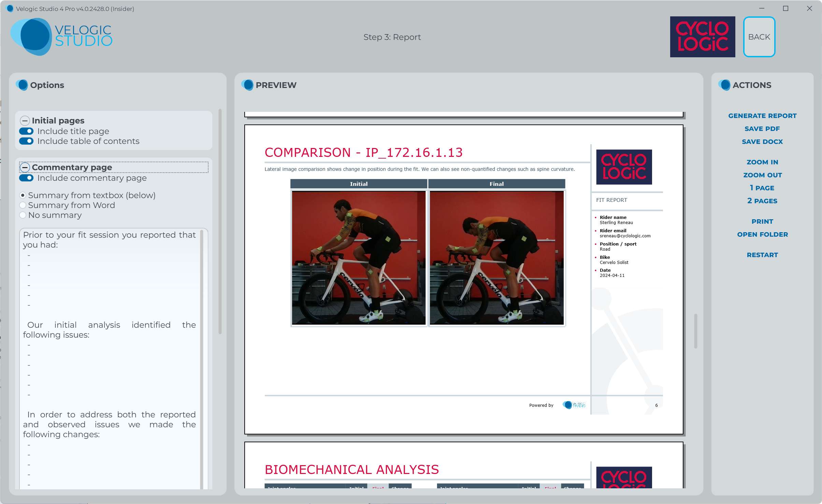
Task: Click the Initial column header
Action: click(x=359, y=184)
